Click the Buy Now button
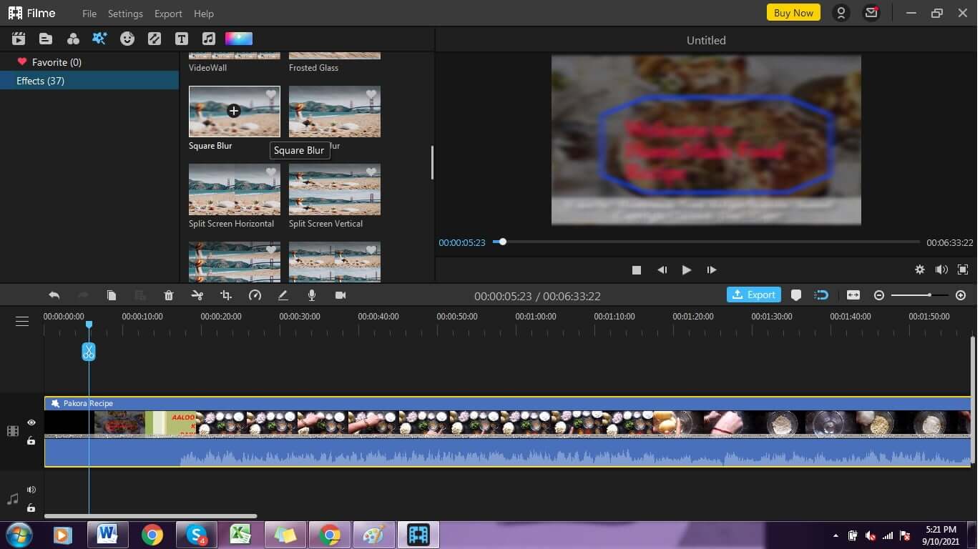 pyautogui.click(x=793, y=13)
